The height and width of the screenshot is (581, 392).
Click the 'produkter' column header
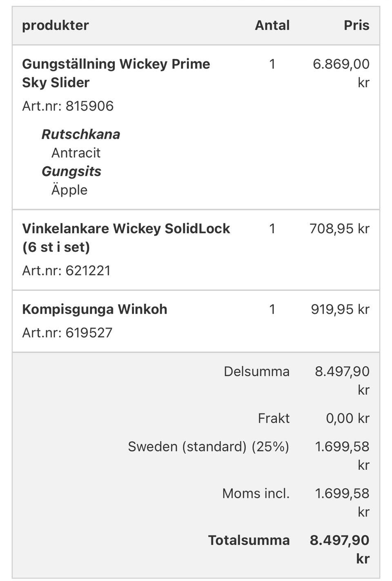[x=56, y=25]
